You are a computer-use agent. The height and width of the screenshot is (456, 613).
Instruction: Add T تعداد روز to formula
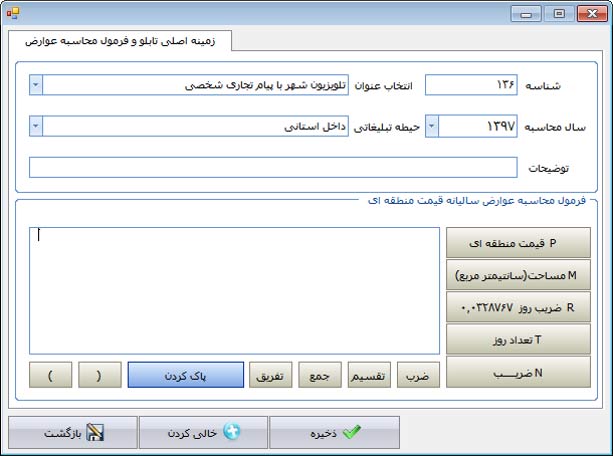pyautogui.click(x=518, y=340)
